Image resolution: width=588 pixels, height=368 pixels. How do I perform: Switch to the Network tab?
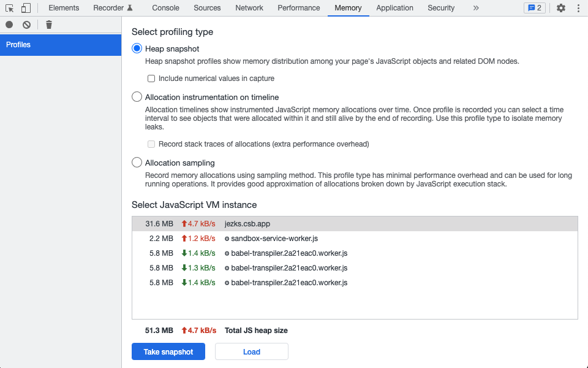pyautogui.click(x=249, y=8)
